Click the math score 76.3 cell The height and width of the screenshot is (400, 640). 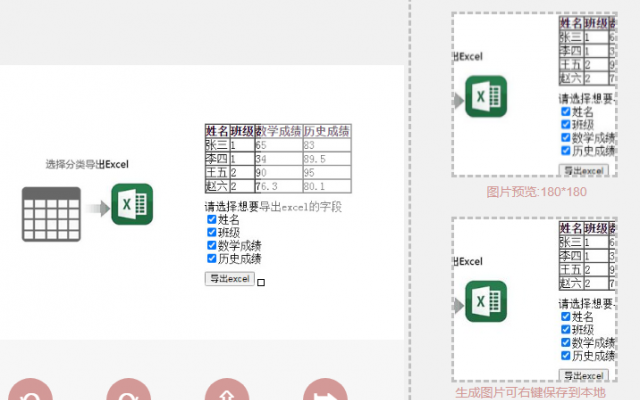tap(279, 186)
